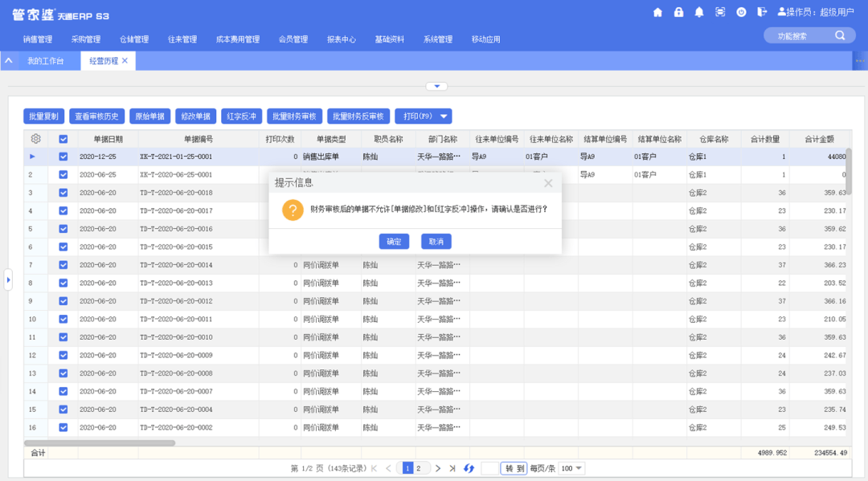Image resolution: width=868 pixels, height=481 pixels.
Task: Open the notifications bell icon
Action: [699, 13]
